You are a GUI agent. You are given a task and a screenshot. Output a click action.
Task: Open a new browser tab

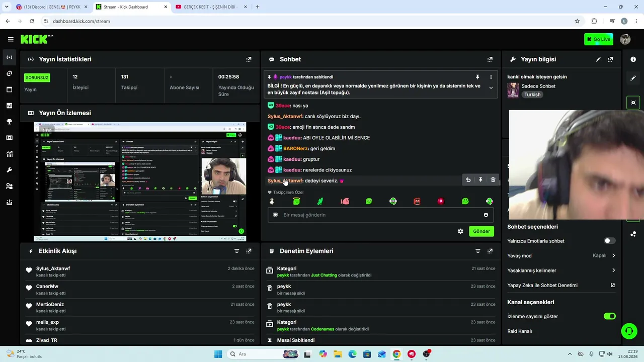tap(258, 7)
